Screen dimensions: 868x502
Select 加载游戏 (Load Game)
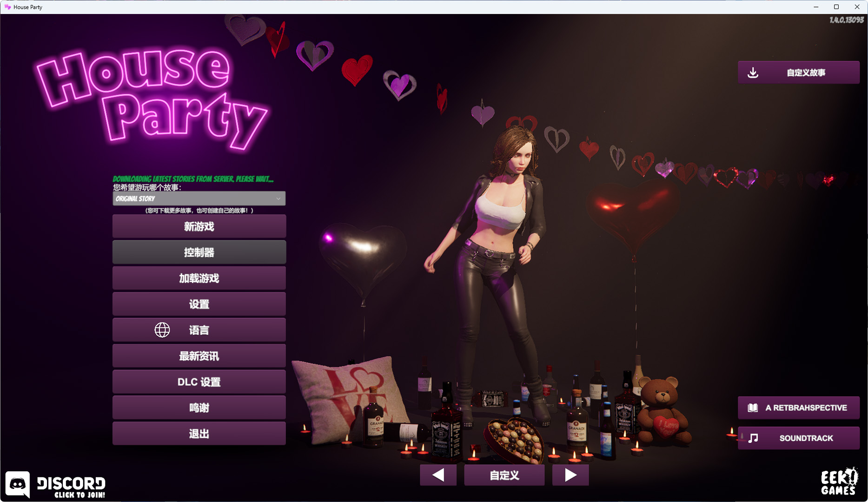pos(199,278)
